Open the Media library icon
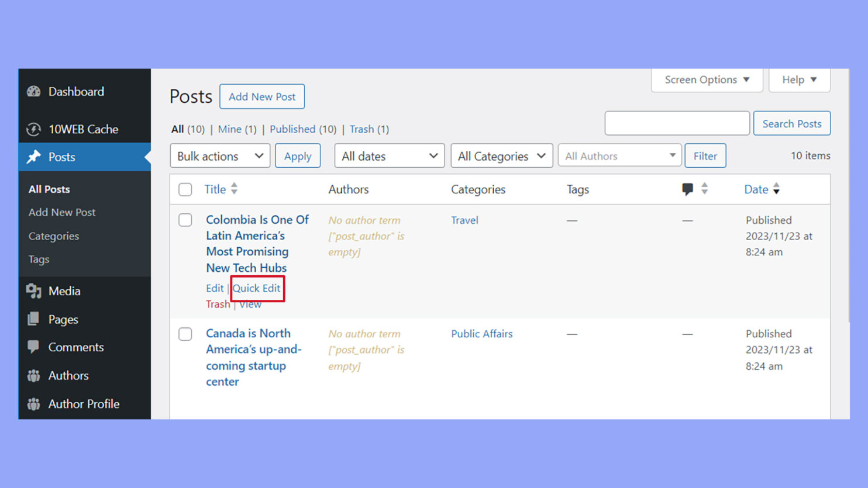868x488 pixels. [x=34, y=290]
